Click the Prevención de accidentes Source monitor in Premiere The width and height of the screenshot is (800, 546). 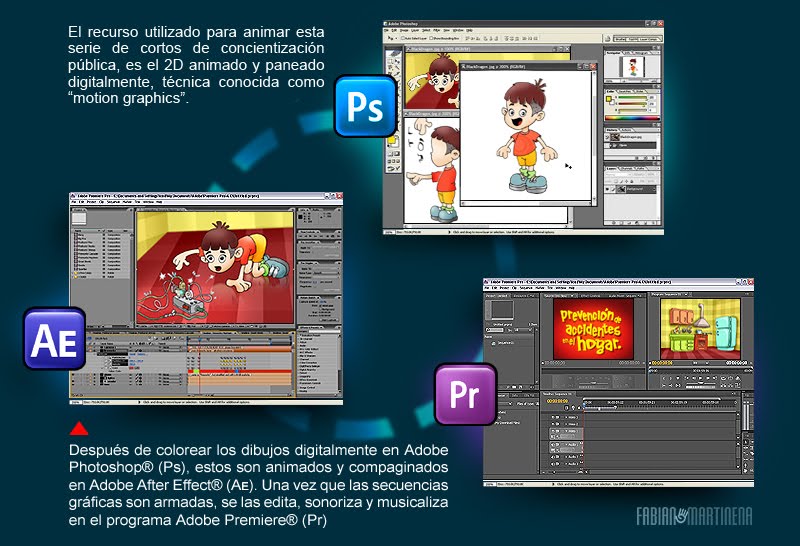tap(593, 329)
